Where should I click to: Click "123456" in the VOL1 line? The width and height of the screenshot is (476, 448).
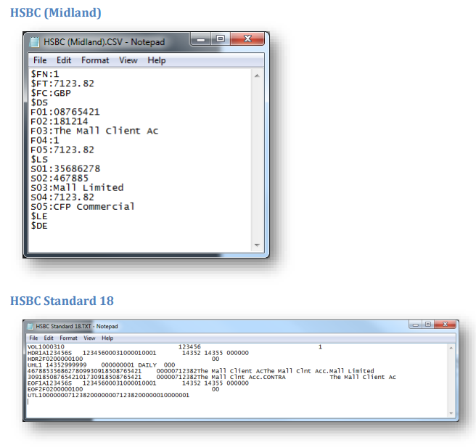click(189, 347)
